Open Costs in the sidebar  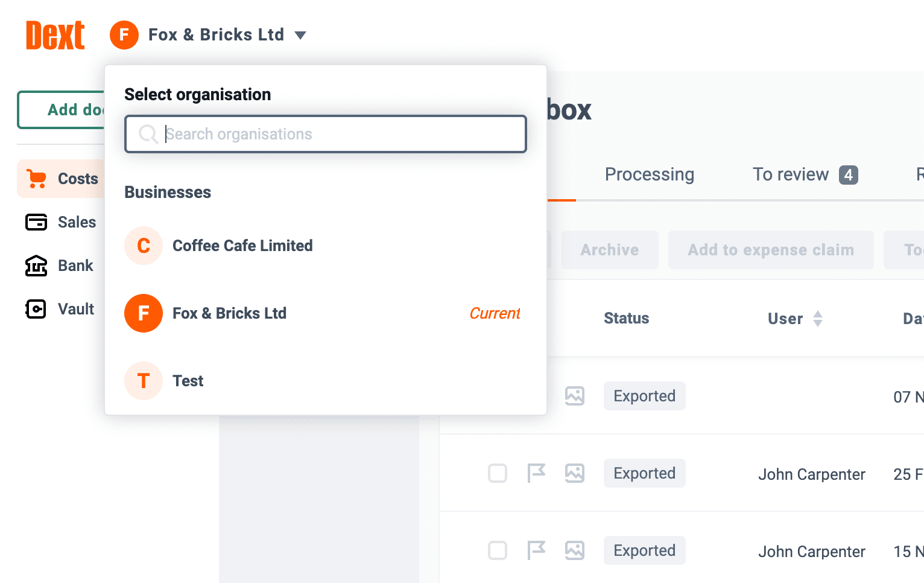60,179
